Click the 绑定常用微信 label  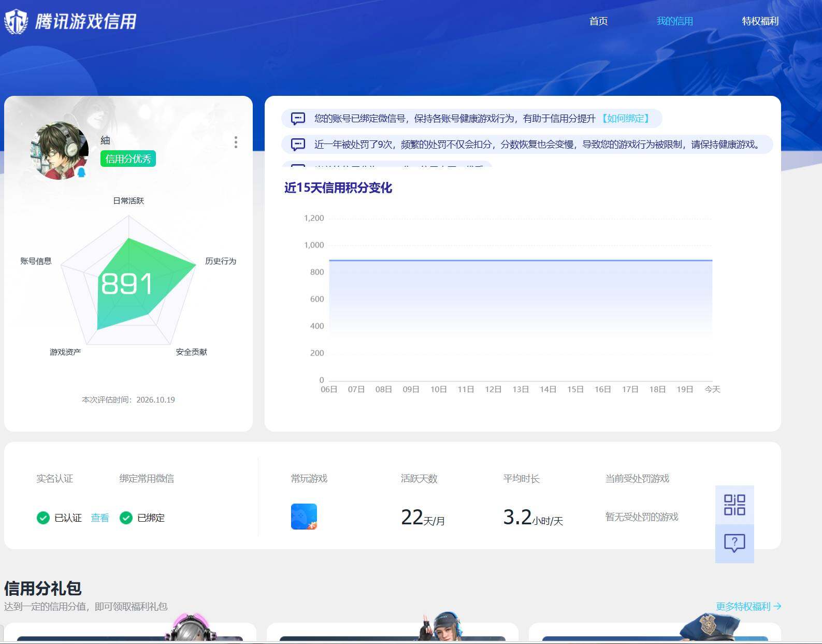click(x=147, y=478)
